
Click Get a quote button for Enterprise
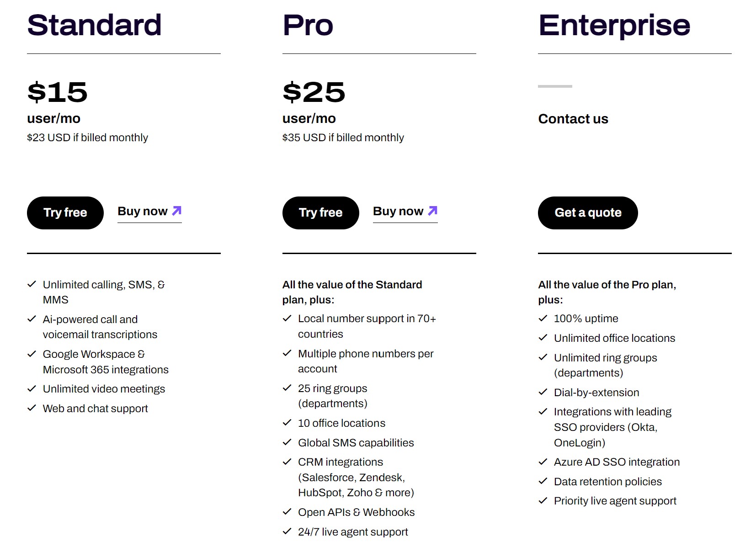(x=588, y=213)
